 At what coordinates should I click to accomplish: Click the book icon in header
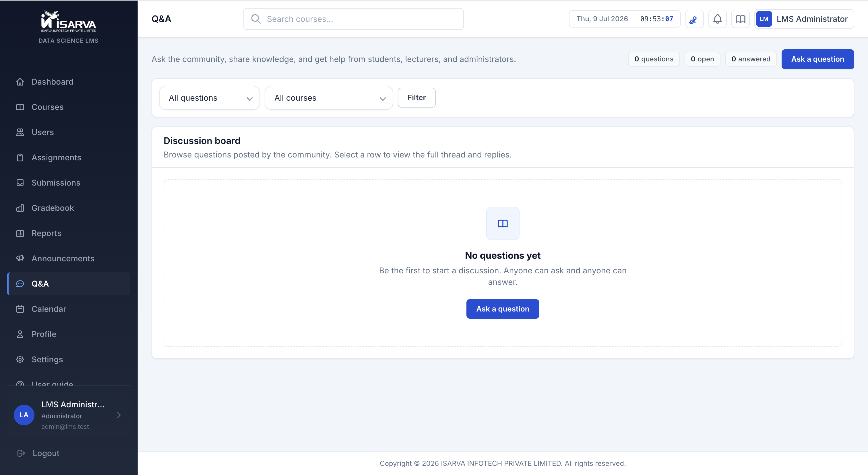coord(740,19)
